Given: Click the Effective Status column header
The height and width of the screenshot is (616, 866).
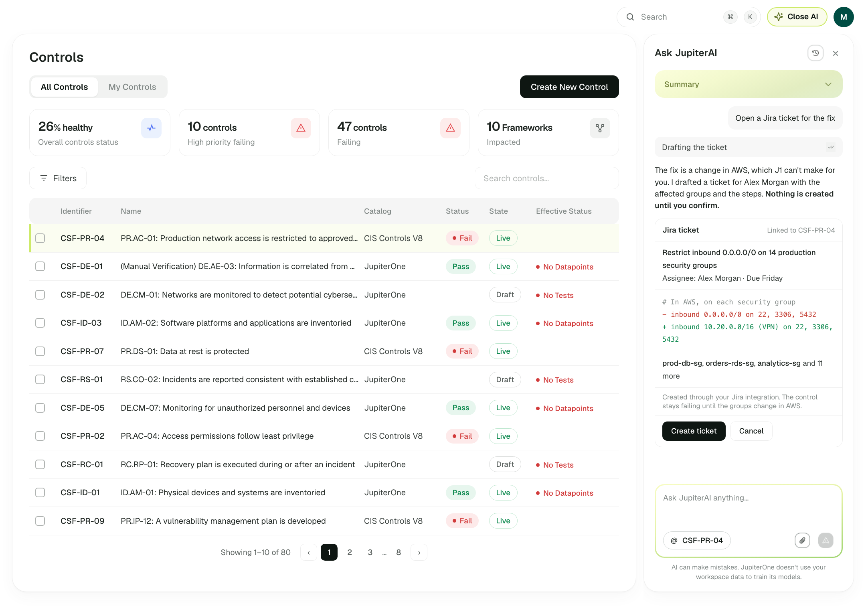Looking at the screenshot, I should tap(564, 211).
